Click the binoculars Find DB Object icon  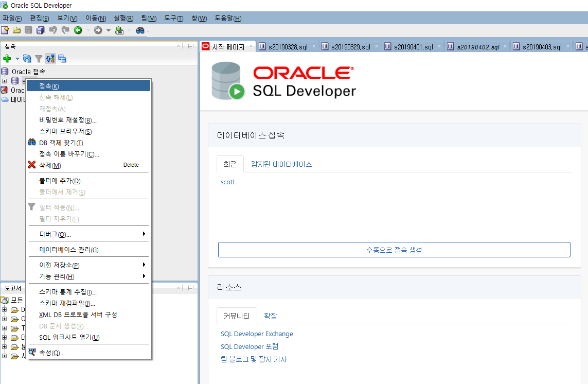click(x=140, y=30)
